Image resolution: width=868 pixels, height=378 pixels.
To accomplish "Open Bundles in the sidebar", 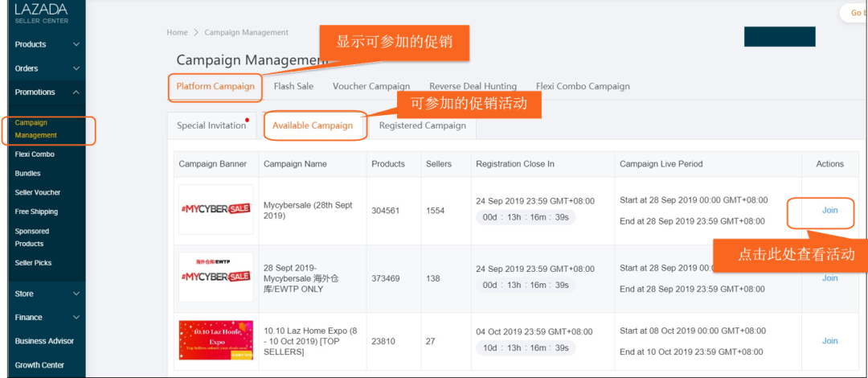I will 27,174.
